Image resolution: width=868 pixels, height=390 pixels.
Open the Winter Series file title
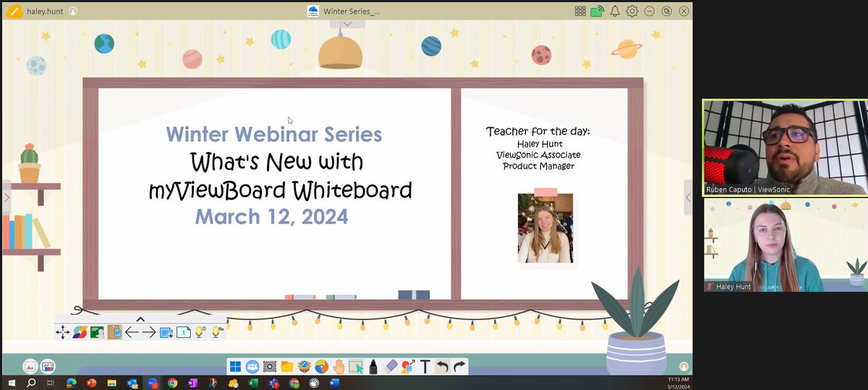point(352,11)
